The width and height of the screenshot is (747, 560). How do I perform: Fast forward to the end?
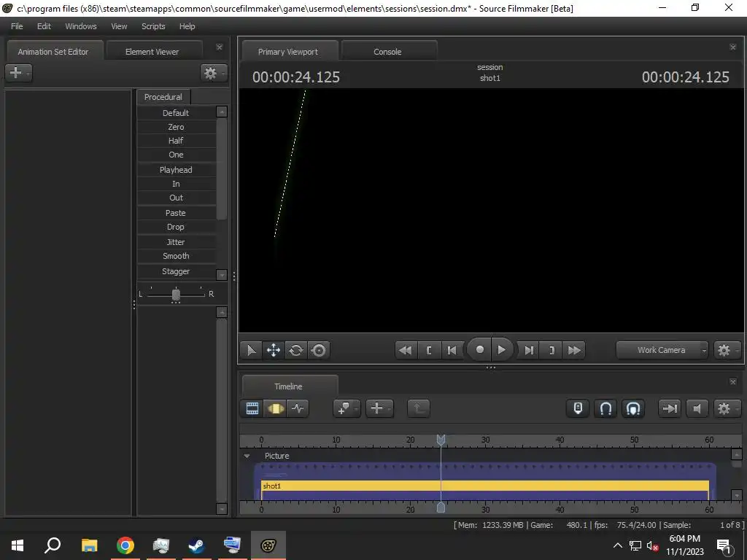575,351
